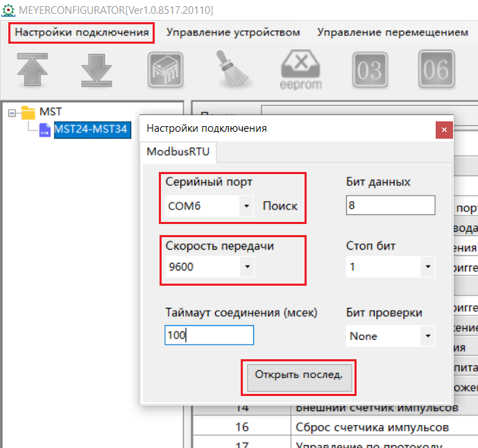The image size is (478, 448).
Task: Click the Таймаут соединения input field
Action: coord(210,336)
